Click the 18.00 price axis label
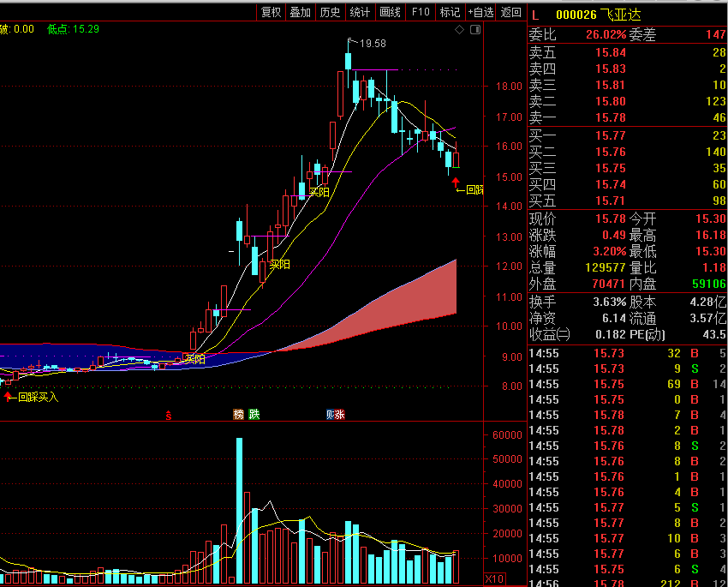Viewport: 728px width, 587px height. pos(509,87)
